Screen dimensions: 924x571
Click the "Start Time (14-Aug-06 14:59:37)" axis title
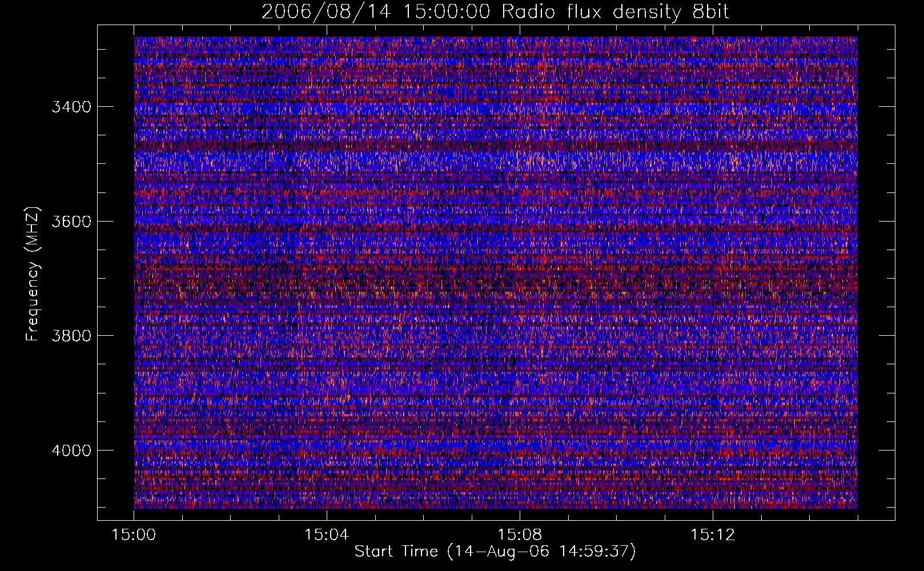point(495,552)
